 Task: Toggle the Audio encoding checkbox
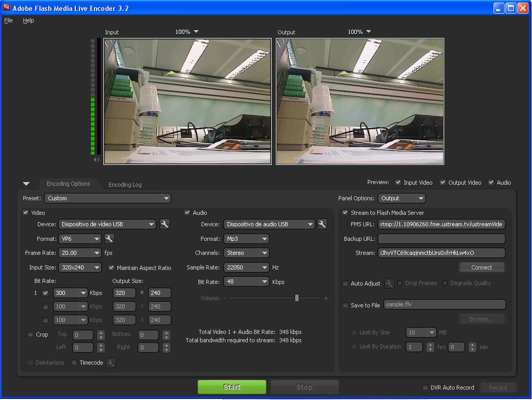187,213
